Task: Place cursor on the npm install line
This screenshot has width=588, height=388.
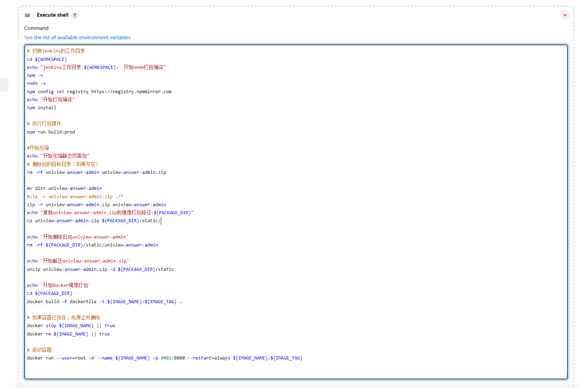Action: pos(41,107)
